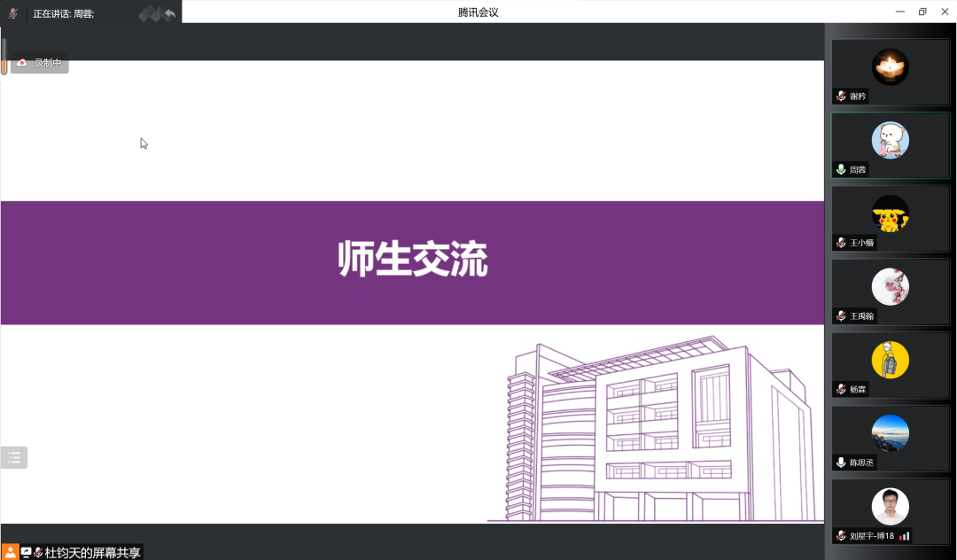Select the Pikachu avatar of 王小幡
The width and height of the screenshot is (957, 560).
[x=890, y=214]
